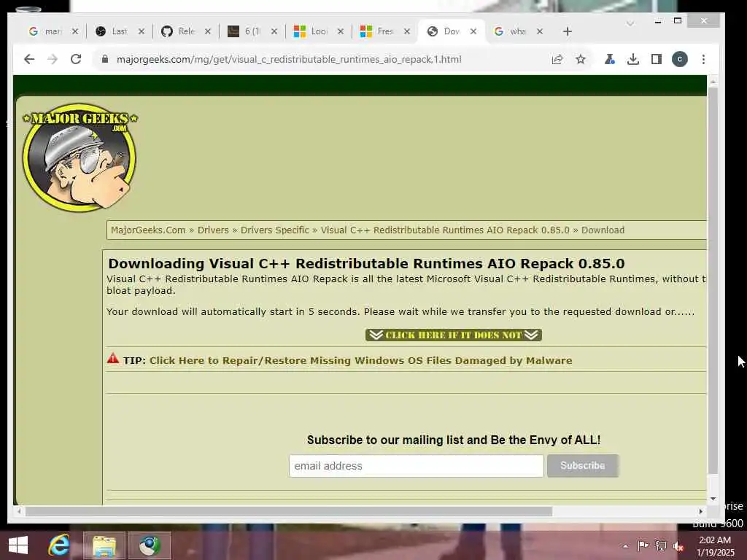
Task: Open MajorGeeks.Com breadcrumb link
Action: click(147, 230)
